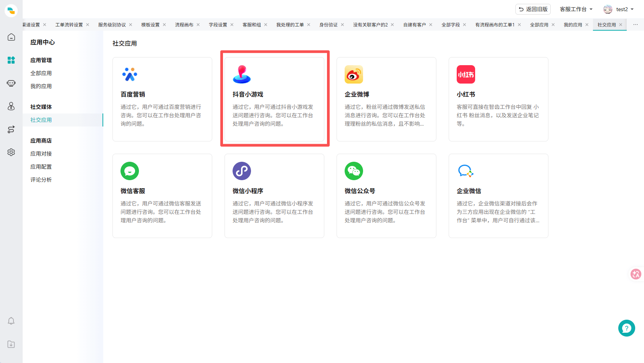This screenshot has width=644, height=363.
Task: Open 评论分析 in the side menu
Action: pyautogui.click(x=41, y=180)
